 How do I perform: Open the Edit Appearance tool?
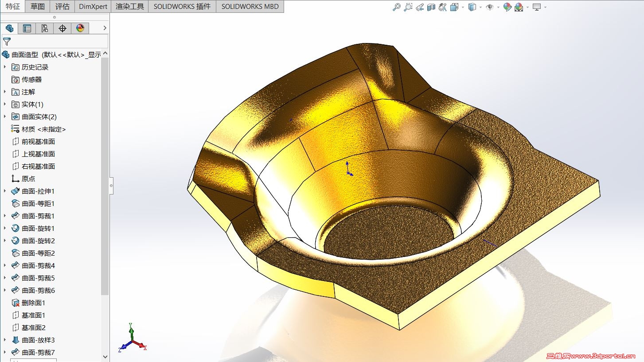click(507, 7)
